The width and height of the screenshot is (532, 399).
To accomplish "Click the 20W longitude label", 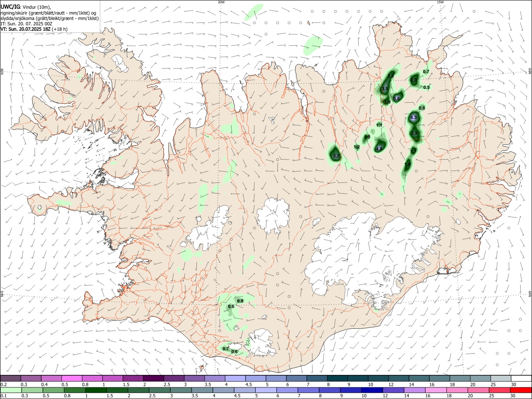I will [x=221, y=2].
